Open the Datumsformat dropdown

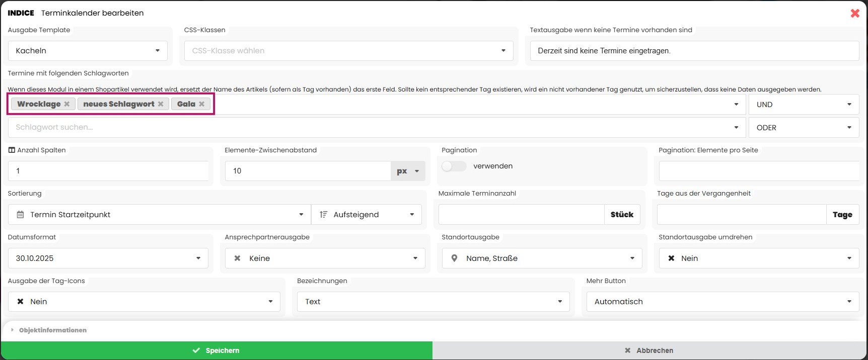108,258
